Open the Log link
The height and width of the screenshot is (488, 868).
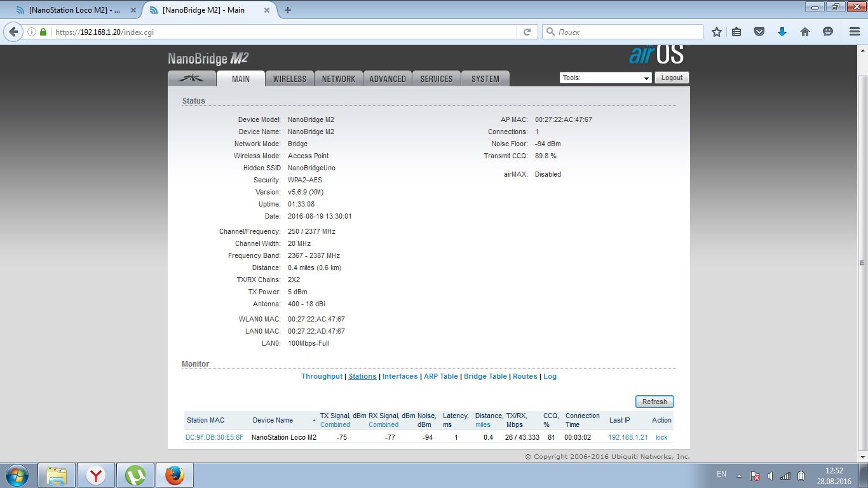[x=550, y=376]
